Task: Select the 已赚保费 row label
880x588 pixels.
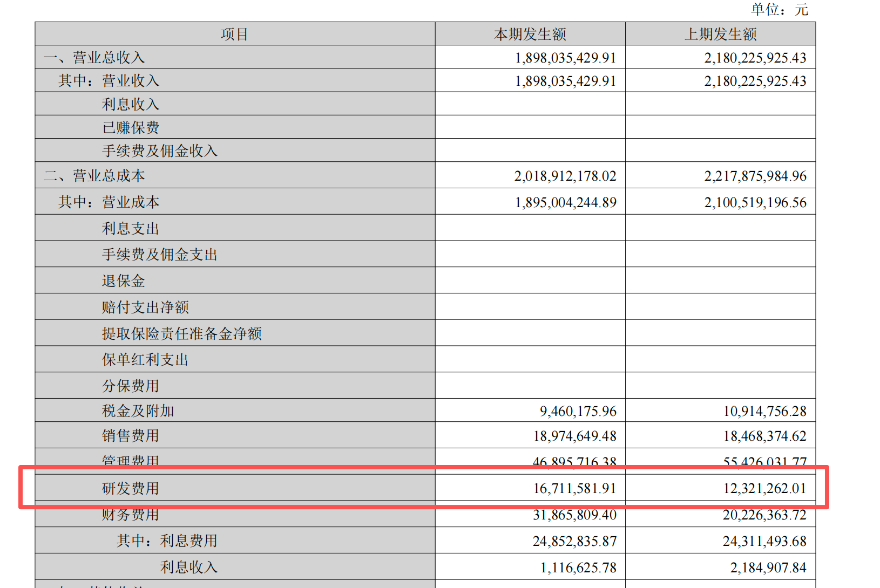Action: click(131, 127)
